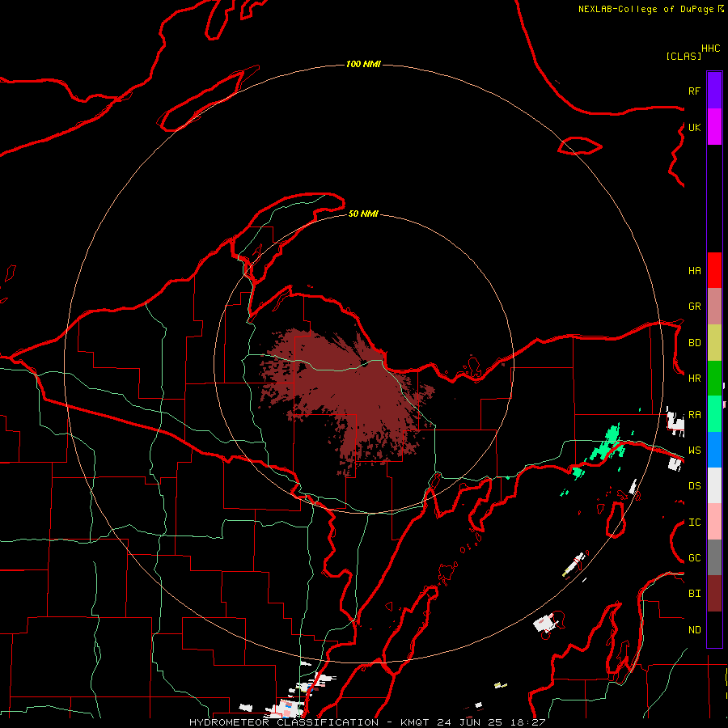
Task: Click the 'DS' legend label
Action: click(x=694, y=486)
